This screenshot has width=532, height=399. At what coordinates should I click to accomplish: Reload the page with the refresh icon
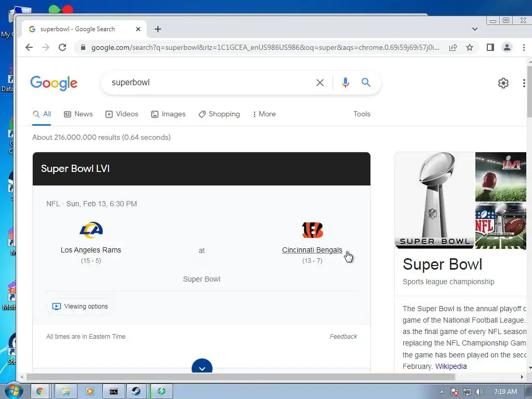(x=62, y=47)
